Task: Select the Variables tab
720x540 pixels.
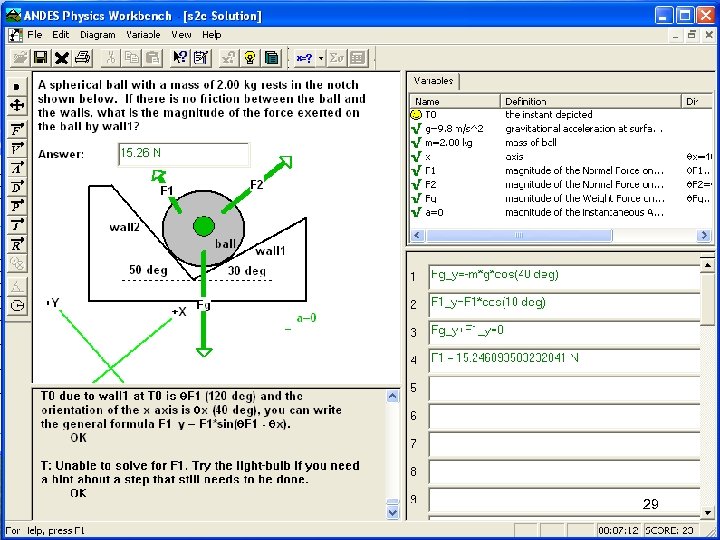Action: pyautogui.click(x=433, y=81)
